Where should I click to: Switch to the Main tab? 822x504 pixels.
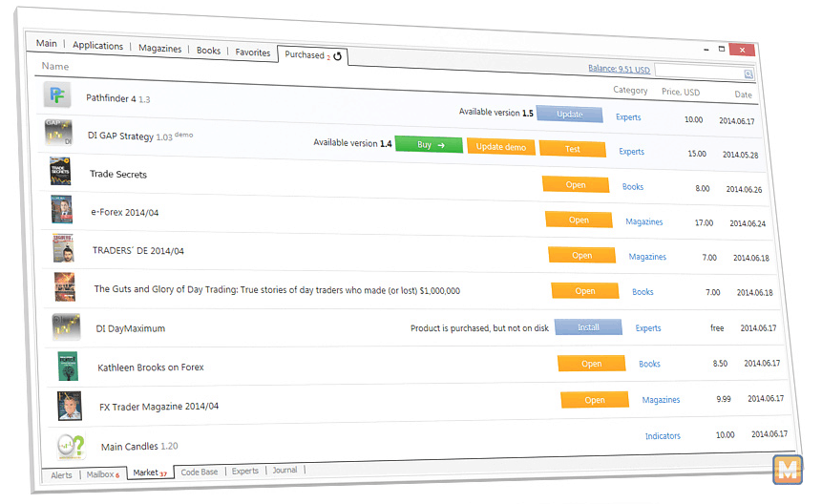click(x=46, y=43)
